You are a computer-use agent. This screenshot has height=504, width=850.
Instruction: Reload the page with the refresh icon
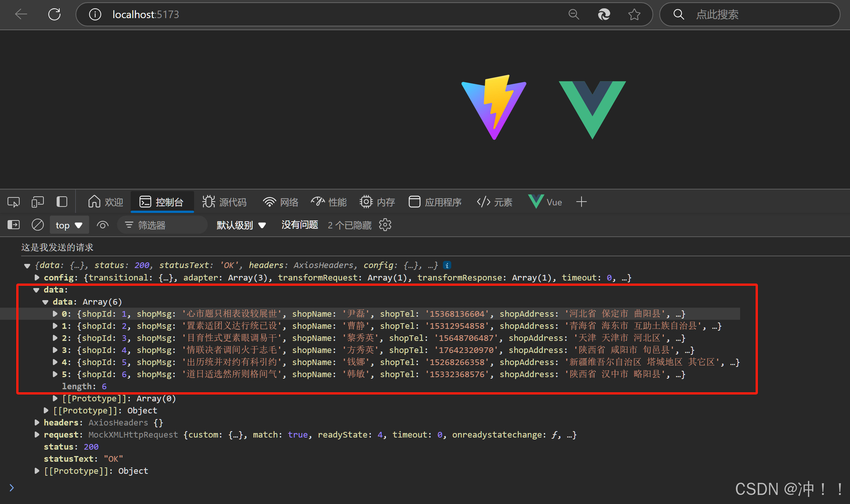coord(54,15)
